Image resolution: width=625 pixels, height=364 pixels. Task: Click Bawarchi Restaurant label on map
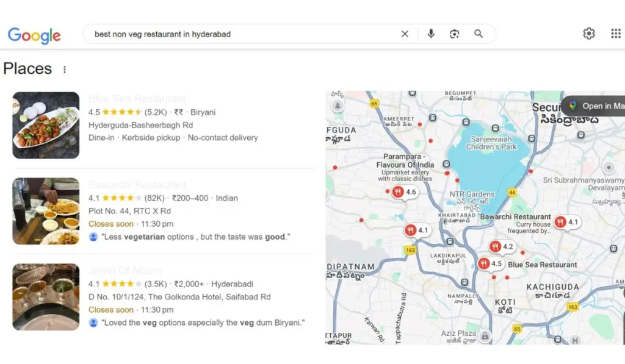point(515,217)
